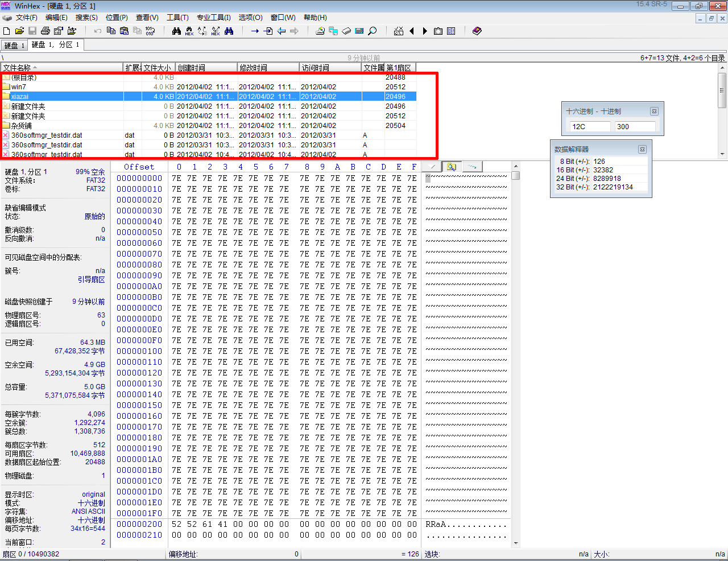Sort by 文件大小 column header
Screen dimensions: 728x561
click(x=158, y=68)
